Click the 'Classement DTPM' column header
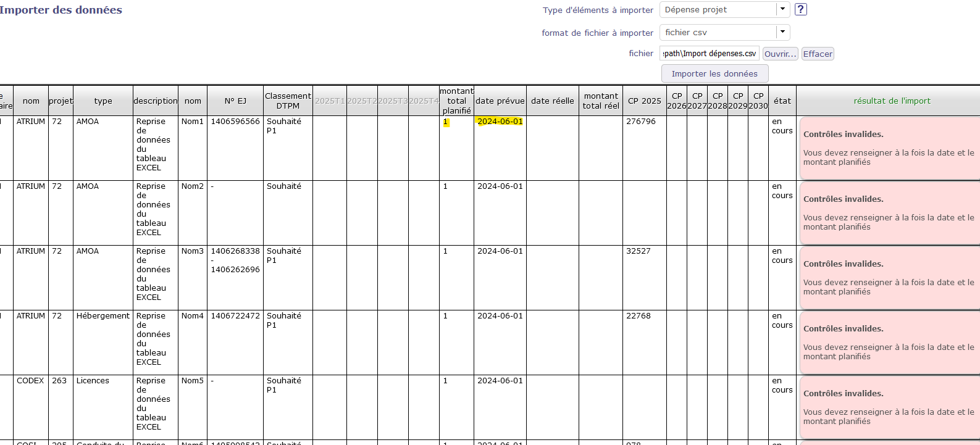The height and width of the screenshot is (445, 980). coord(288,101)
